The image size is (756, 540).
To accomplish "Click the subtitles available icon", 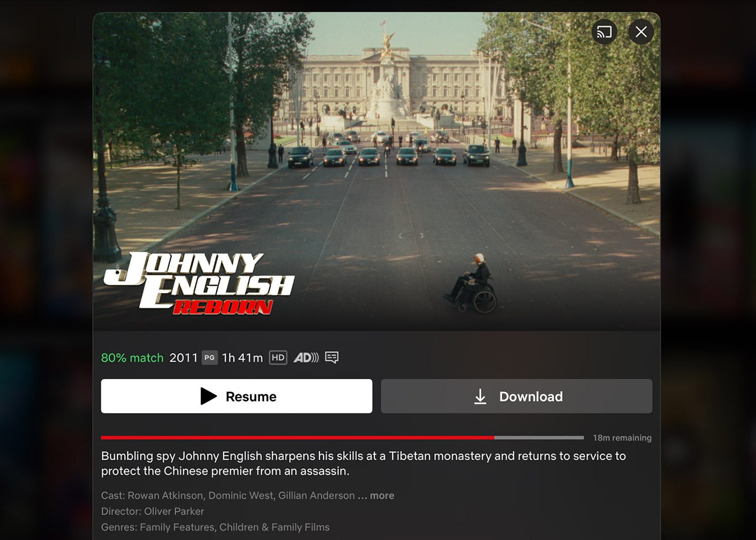I will [x=332, y=357].
